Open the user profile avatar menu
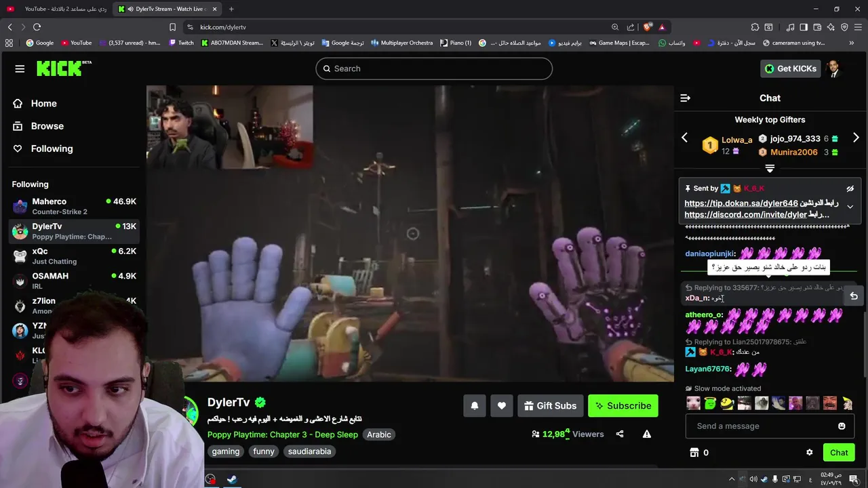Image resolution: width=868 pixels, height=488 pixels. [x=833, y=68]
